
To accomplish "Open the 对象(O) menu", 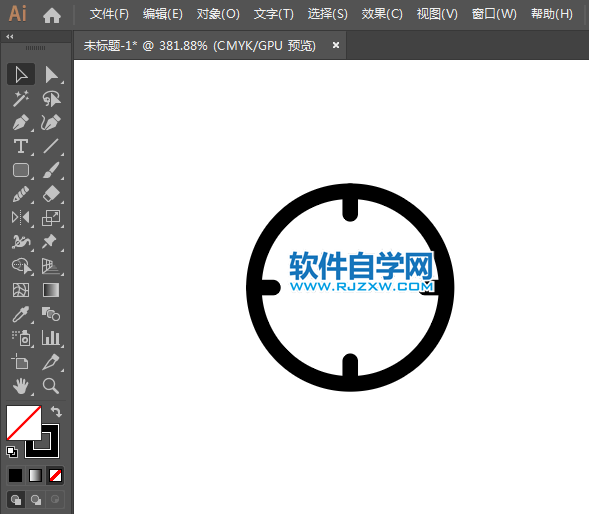I will tap(218, 14).
